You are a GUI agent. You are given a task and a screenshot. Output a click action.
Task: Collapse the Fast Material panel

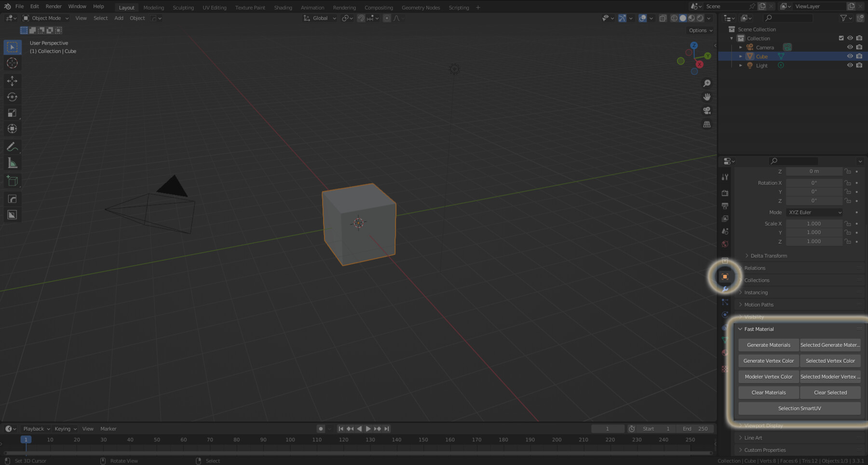tap(759, 328)
